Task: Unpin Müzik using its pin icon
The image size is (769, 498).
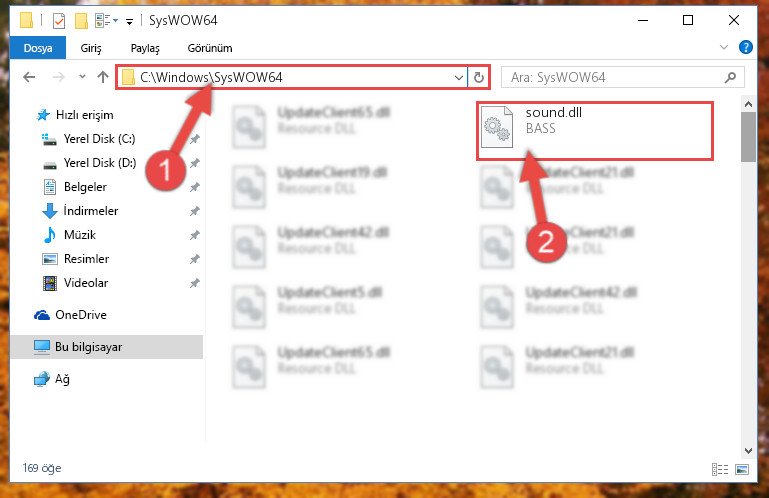Action: (x=195, y=235)
